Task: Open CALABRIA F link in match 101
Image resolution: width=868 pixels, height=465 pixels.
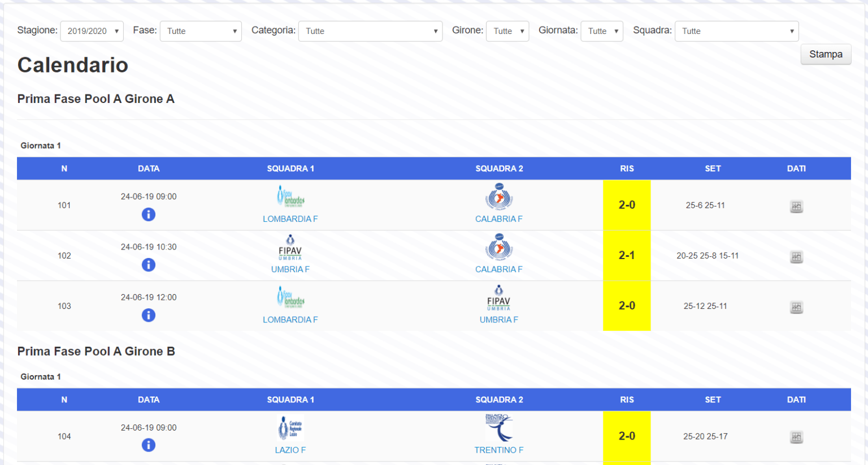Action: click(x=499, y=219)
